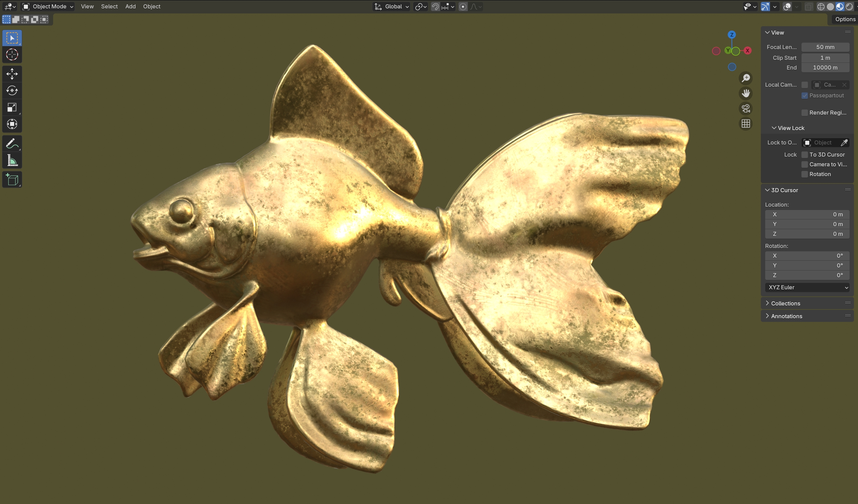Image resolution: width=858 pixels, height=504 pixels.
Task: Select the Transform tool
Action: (12, 124)
